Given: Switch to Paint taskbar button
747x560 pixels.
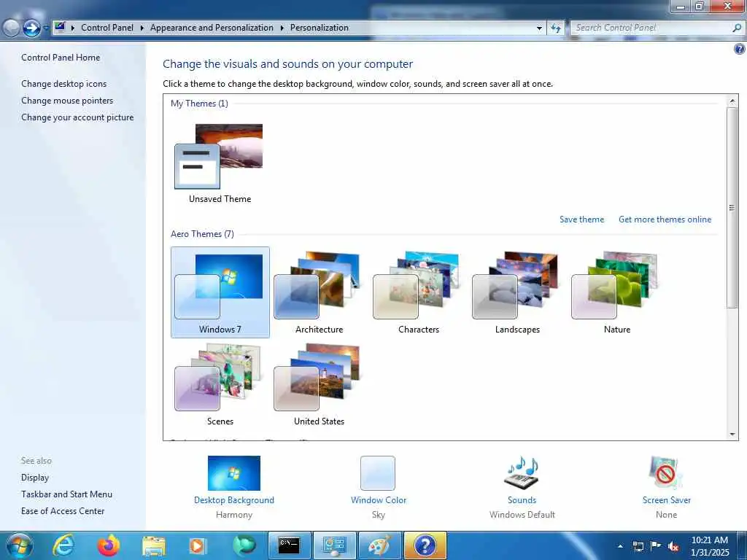Looking at the screenshot, I should 379,545.
